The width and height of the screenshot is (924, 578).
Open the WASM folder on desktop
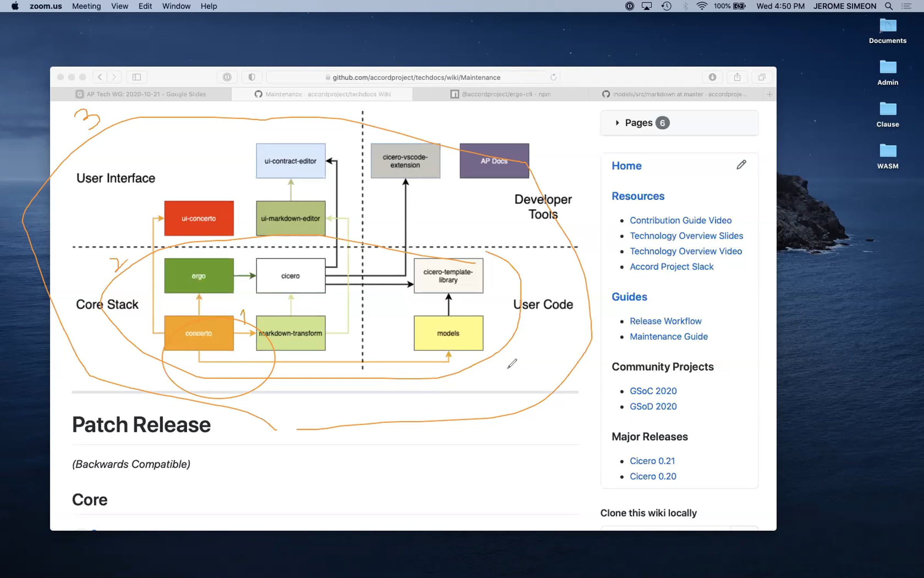point(887,156)
